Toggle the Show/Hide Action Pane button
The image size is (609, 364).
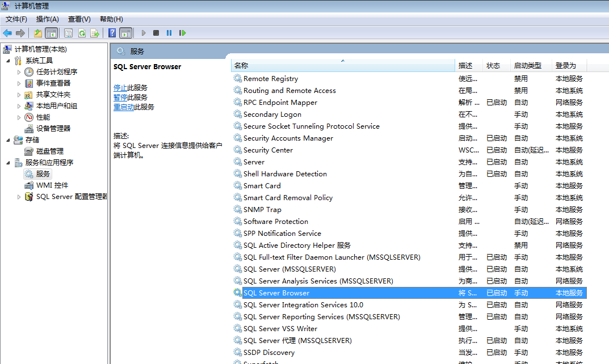pos(125,33)
